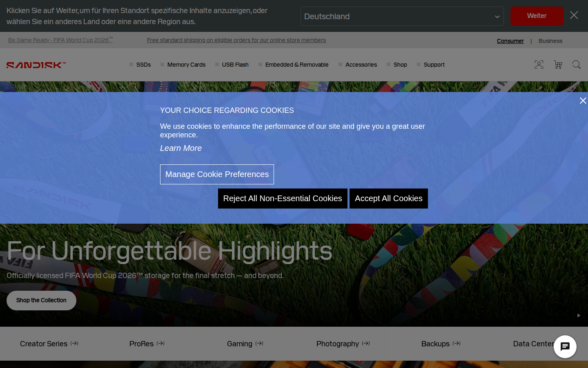Open the account profile icon

539,65
